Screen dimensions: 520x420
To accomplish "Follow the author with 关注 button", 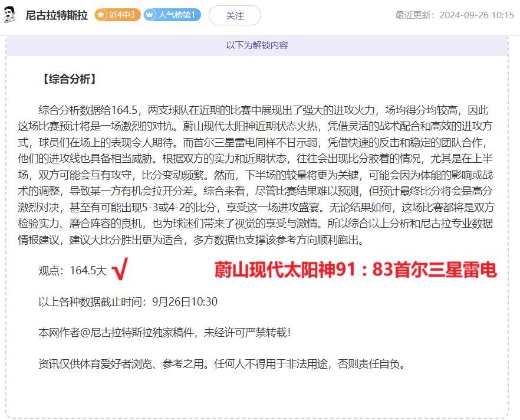I will point(235,15).
